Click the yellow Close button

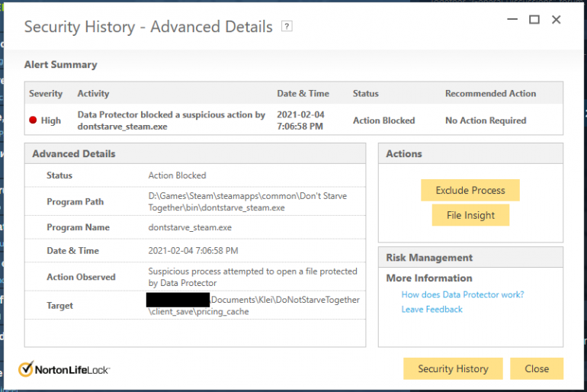pyautogui.click(x=537, y=368)
